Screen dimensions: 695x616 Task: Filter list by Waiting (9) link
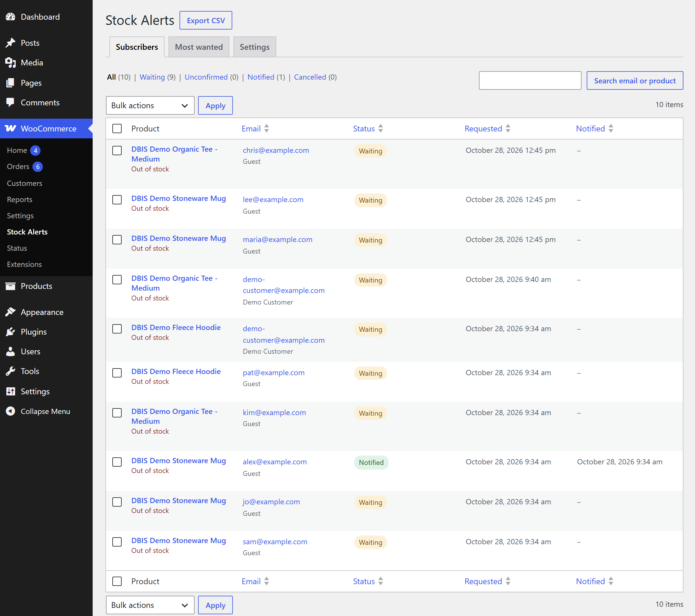[158, 77]
